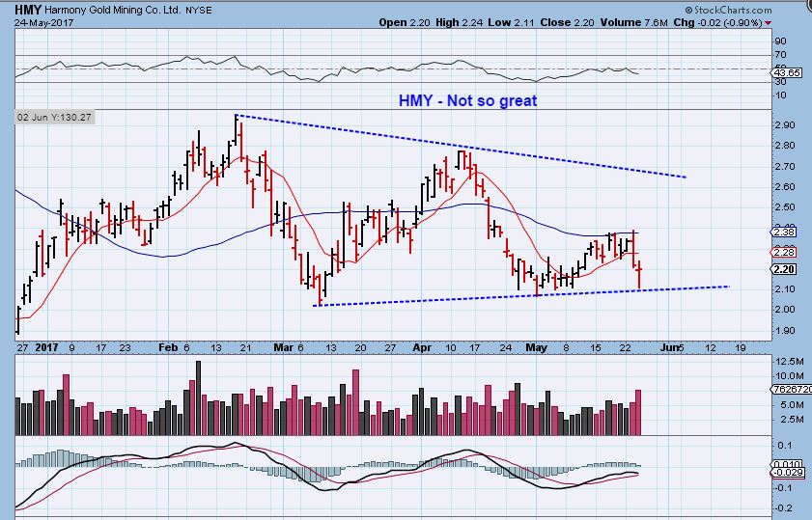Click the tallest volume bar in February

pos(198,397)
